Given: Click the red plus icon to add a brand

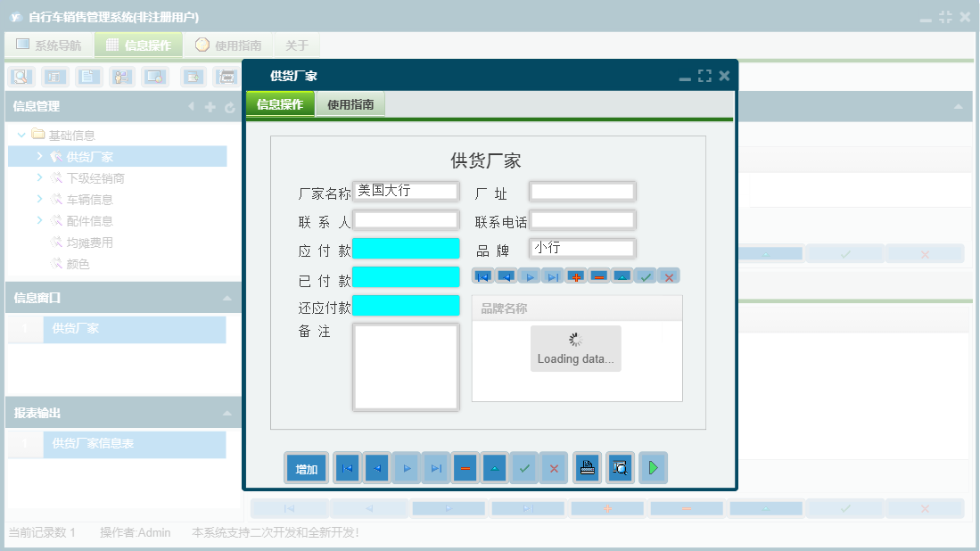Looking at the screenshot, I should pyautogui.click(x=575, y=276).
